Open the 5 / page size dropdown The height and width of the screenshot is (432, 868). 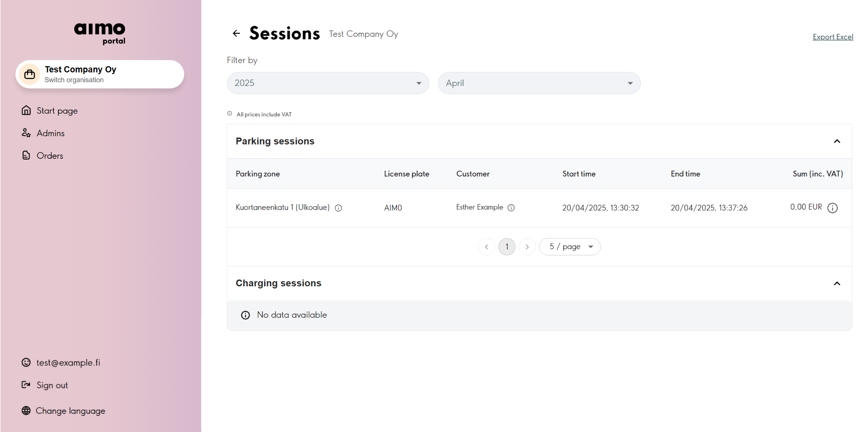click(570, 246)
